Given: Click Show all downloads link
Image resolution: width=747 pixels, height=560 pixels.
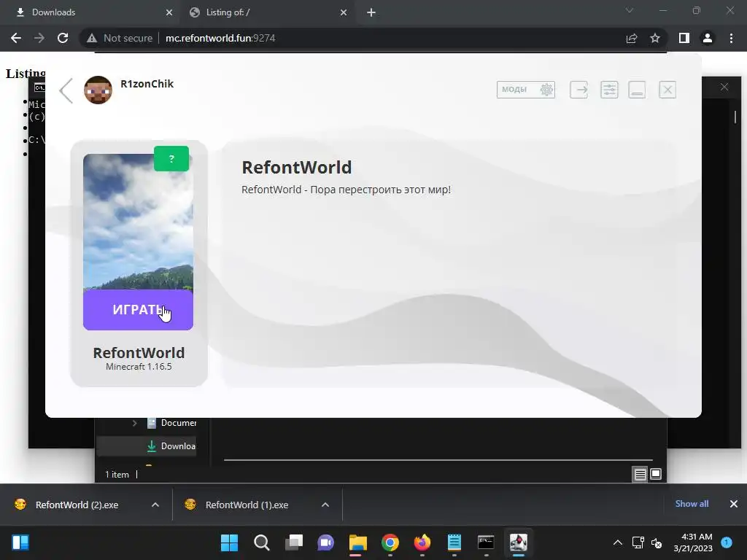Looking at the screenshot, I should [x=692, y=504].
